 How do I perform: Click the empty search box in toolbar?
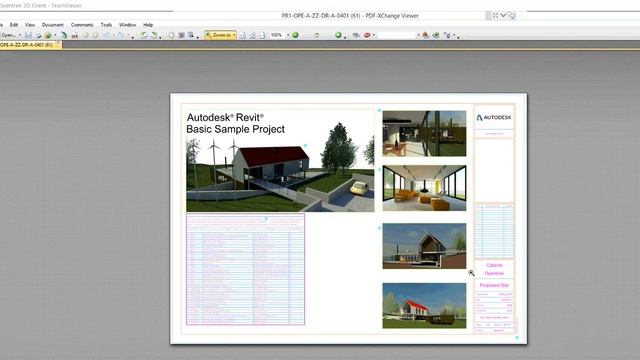[x=397, y=35]
